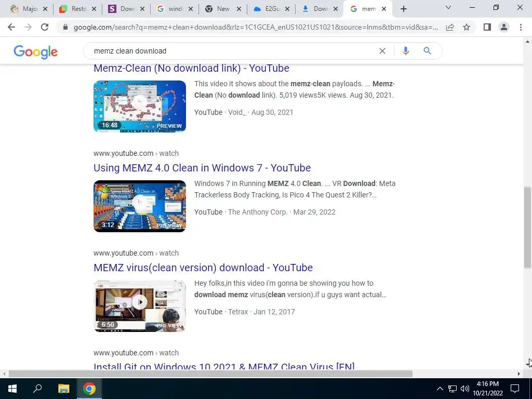Switch to the 'wind' Google tab
This screenshot has height=399, width=532.
[x=175, y=9]
